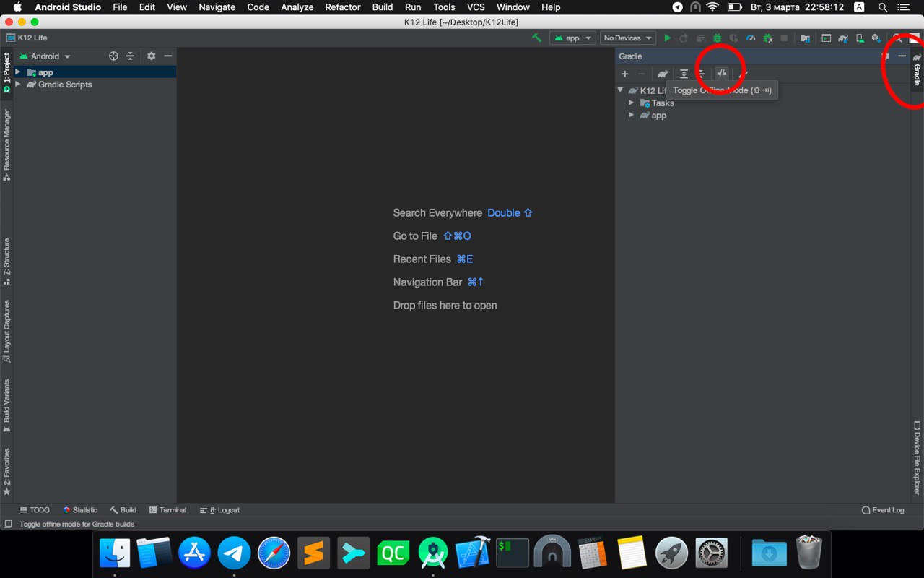This screenshot has height=578, width=924.
Task: Click Expand All in Gradle panel
Action: (x=684, y=74)
